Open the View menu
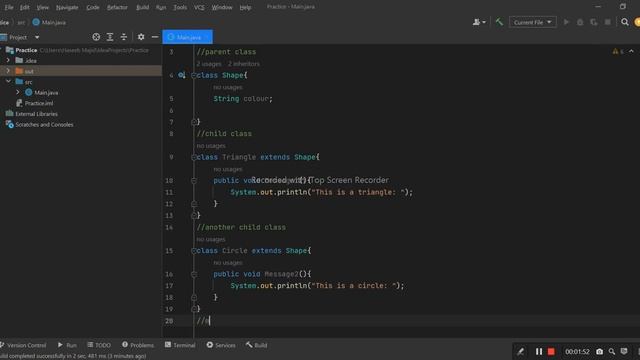640x360 pixels. 42,7
